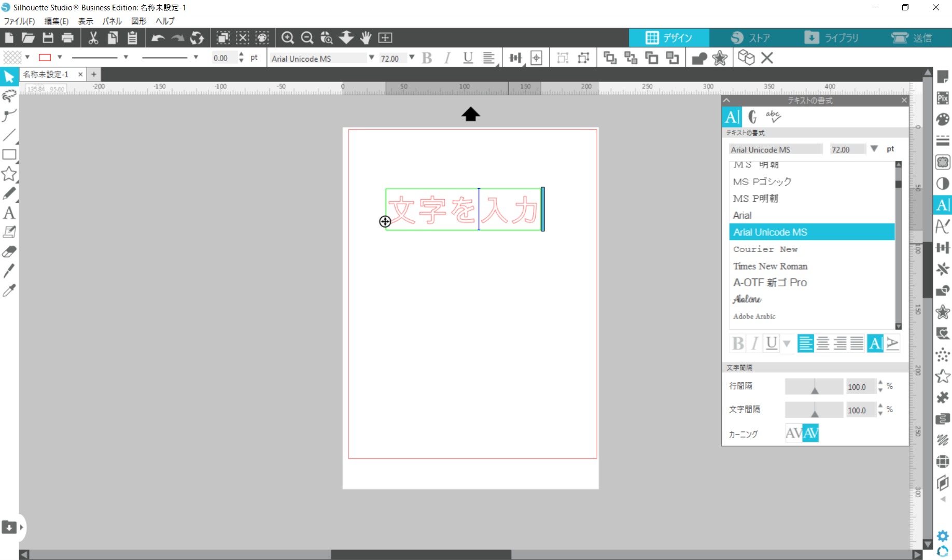Close the 名称未設定-1 document tab

tap(80, 74)
